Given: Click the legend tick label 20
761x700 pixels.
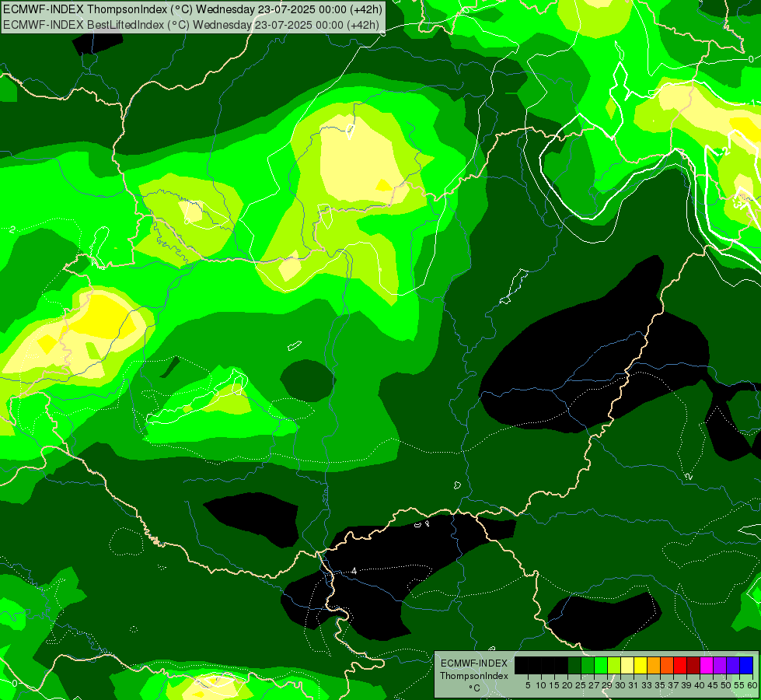Looking at the screenshot, I should coord(568,685).
